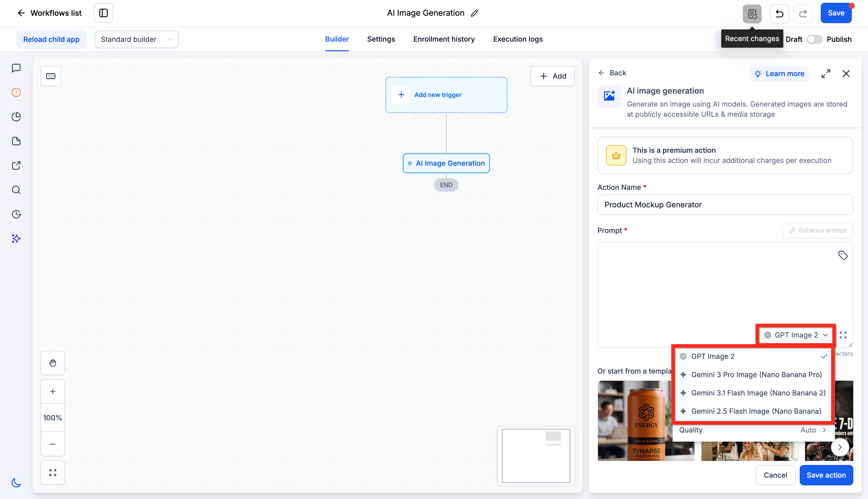Open Execution logs tab
Screen dimensions: 868x499
coord(518,39)
